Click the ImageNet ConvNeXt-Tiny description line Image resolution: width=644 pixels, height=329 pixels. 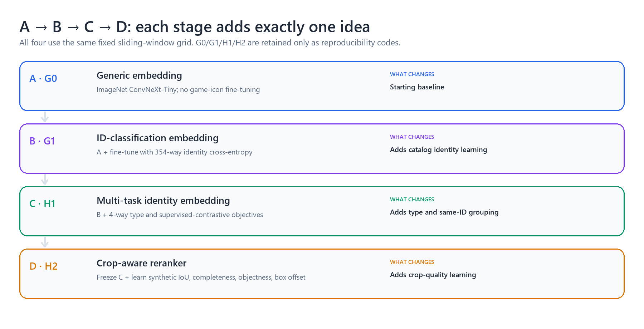click(178, 89)
